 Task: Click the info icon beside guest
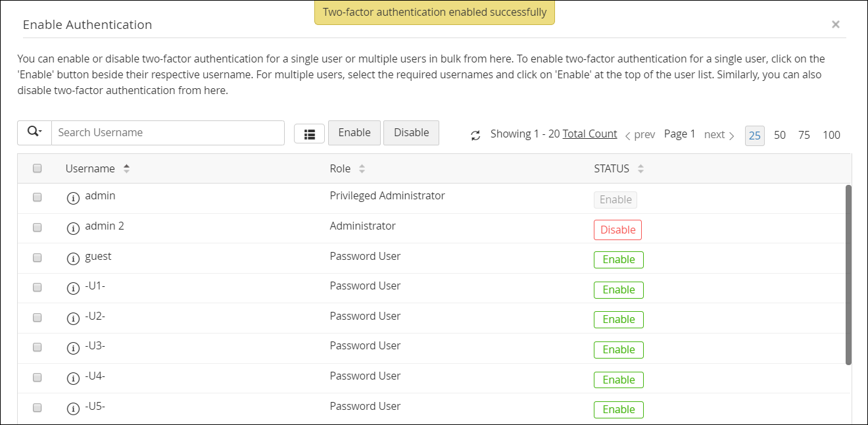[74, 259]
